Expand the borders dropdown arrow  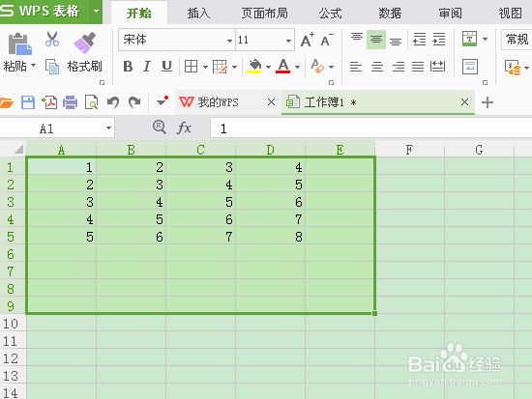coord(205,67)
